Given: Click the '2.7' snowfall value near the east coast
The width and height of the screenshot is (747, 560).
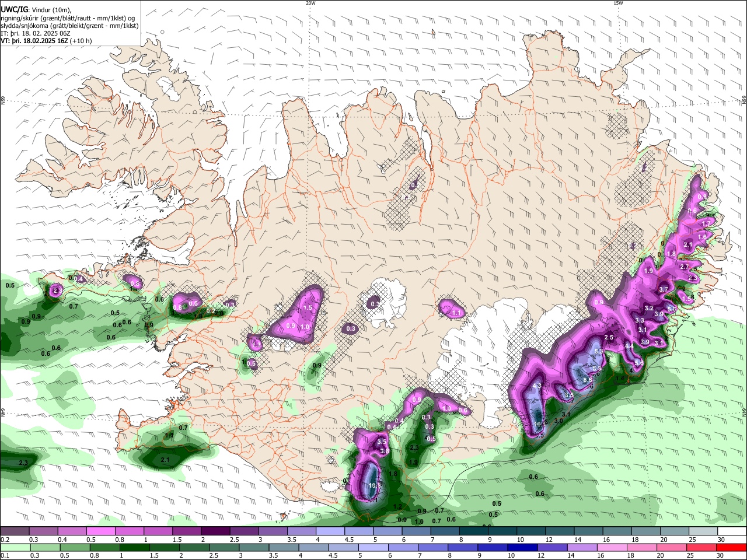Looking at the screenshot, I should (x=685, y=267).
